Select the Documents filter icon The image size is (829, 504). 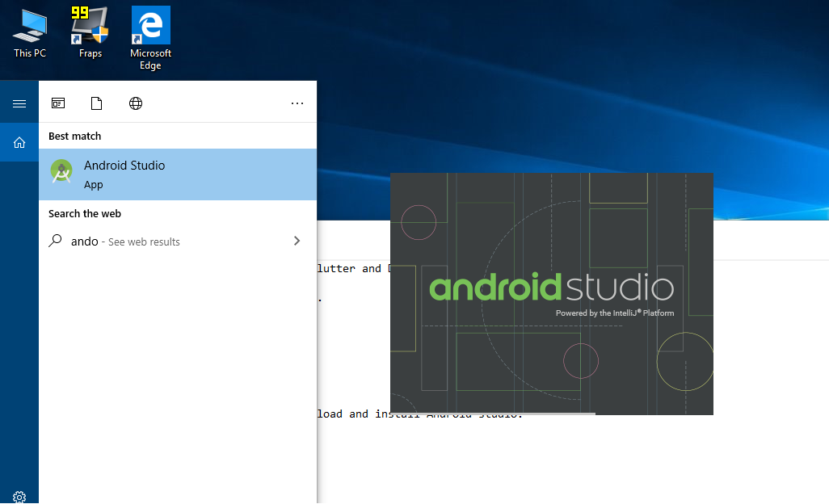[x=96, y=103]
